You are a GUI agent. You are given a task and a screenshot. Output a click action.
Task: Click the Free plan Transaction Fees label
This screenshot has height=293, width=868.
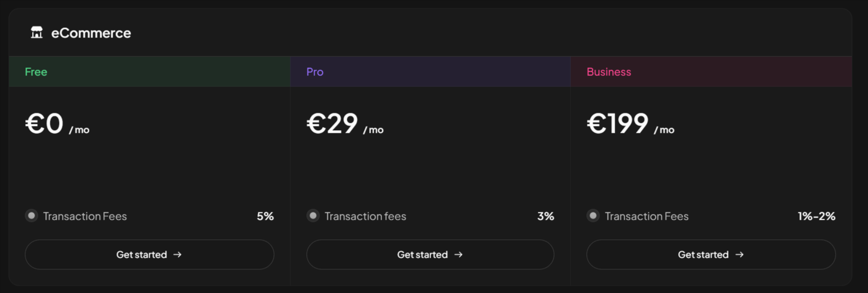(x=85, y=216)
